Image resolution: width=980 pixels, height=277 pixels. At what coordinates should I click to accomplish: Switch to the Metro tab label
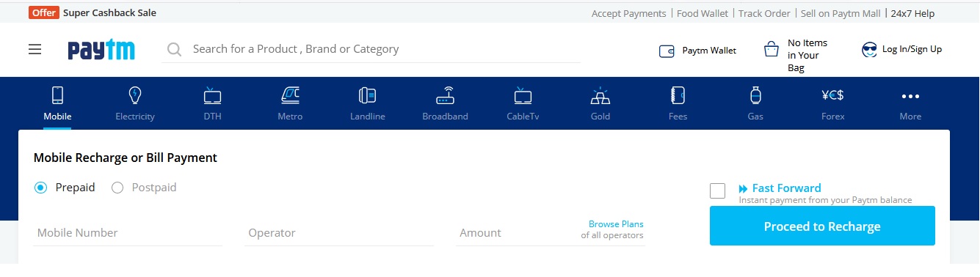tap(290, 117)
